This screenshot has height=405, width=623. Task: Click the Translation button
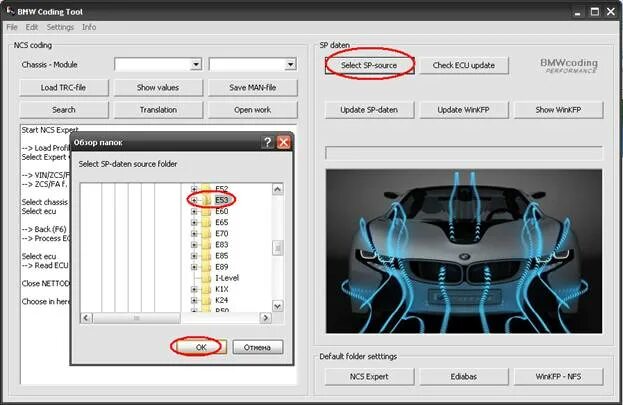[x=158, y=110]
